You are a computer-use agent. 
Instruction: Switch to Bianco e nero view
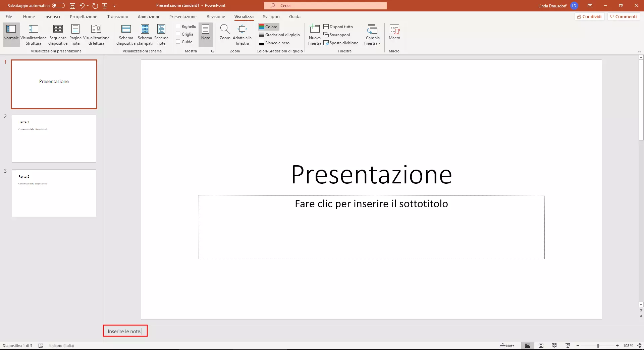[x=274, y=43]
